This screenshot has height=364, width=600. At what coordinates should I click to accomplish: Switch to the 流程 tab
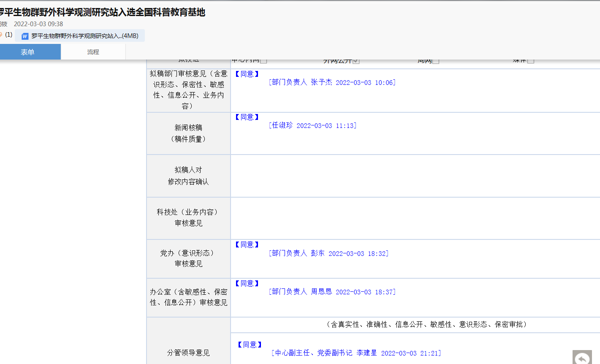coord(93,52)
